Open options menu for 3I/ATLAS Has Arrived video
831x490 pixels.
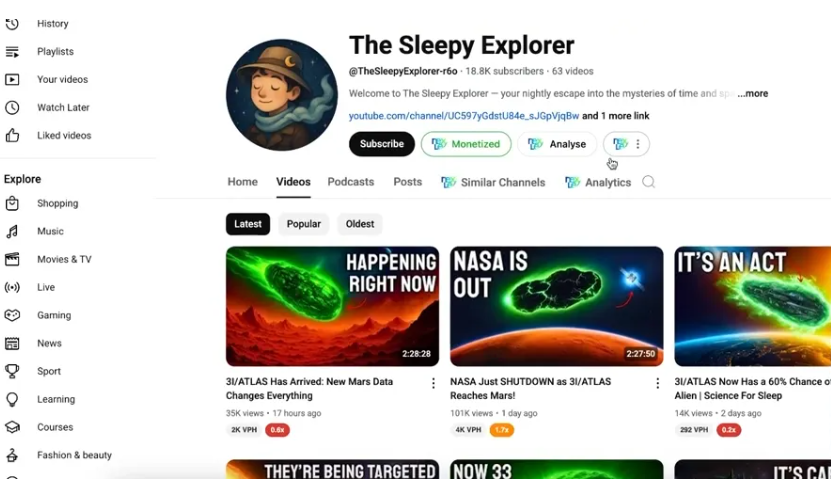pos(433,383)
